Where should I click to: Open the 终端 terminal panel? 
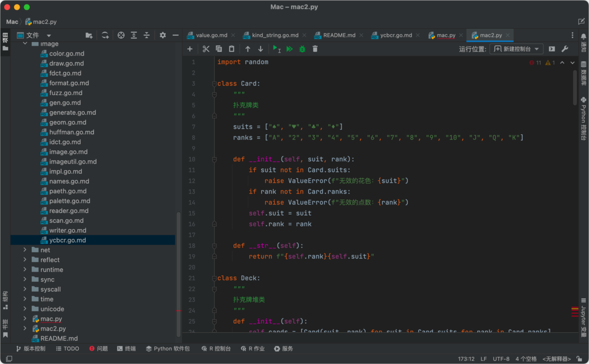pyautogui.click(x=126, y=349)
